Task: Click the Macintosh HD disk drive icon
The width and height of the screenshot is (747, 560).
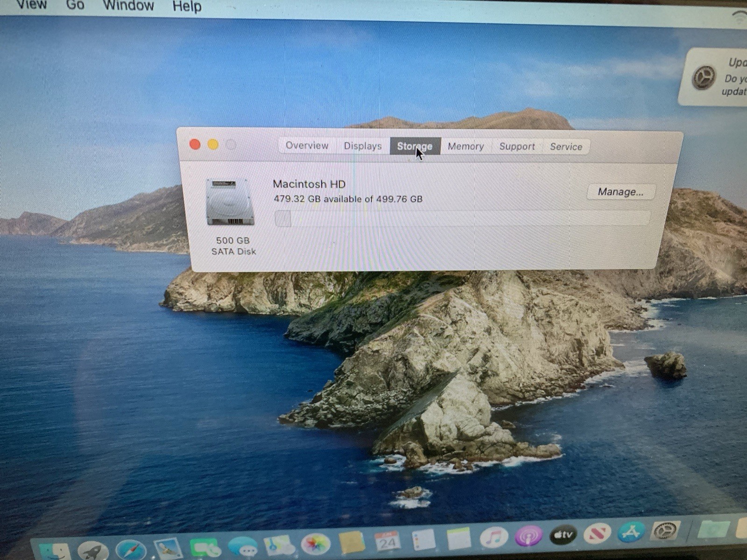Action: (x=230, y=202)
